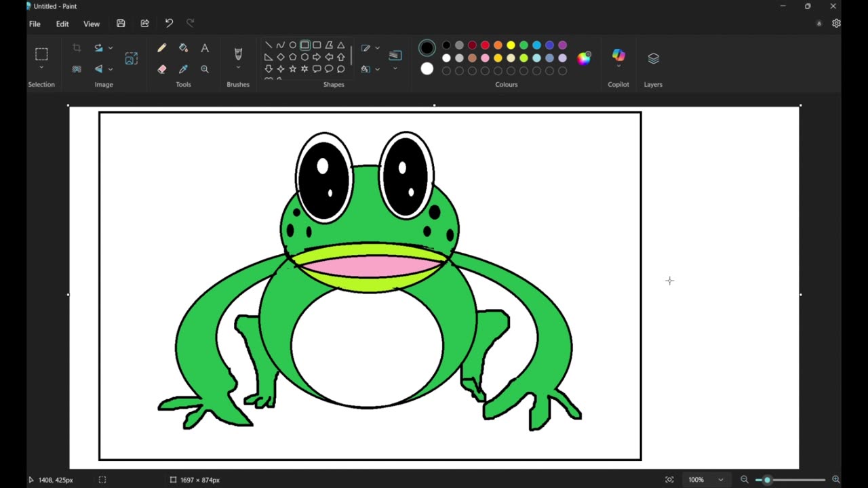The image size is (868, 488).
Task: Expand the Brushes dropdown arrow
Action: pos(238,68)
